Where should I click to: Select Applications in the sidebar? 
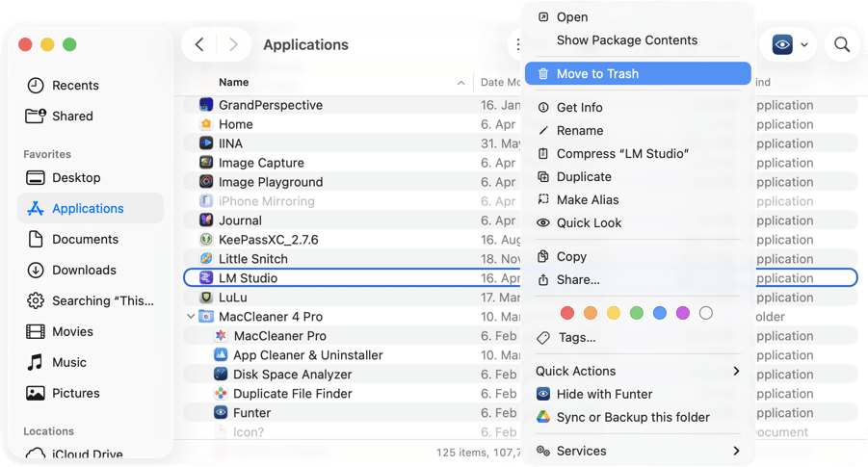91,208
